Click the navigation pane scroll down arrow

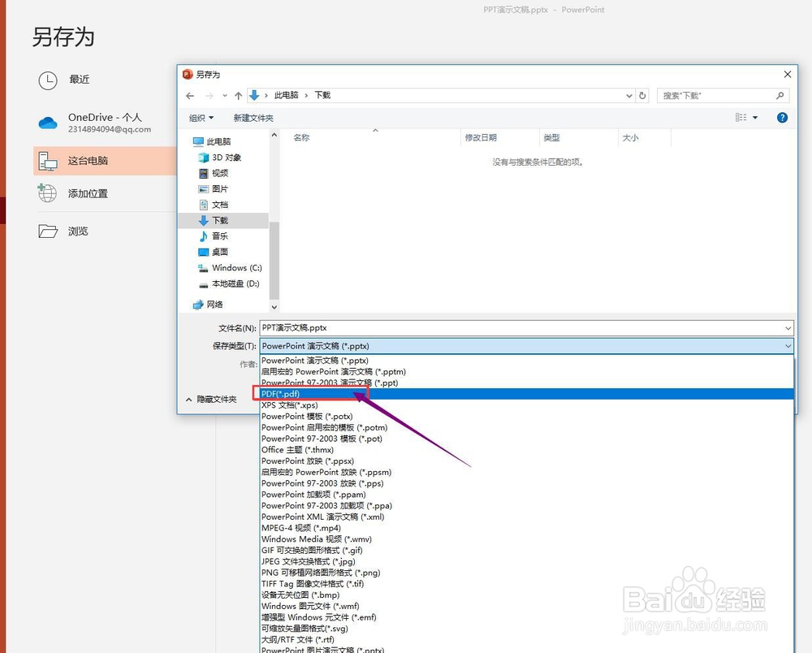(x=274, y=307)
